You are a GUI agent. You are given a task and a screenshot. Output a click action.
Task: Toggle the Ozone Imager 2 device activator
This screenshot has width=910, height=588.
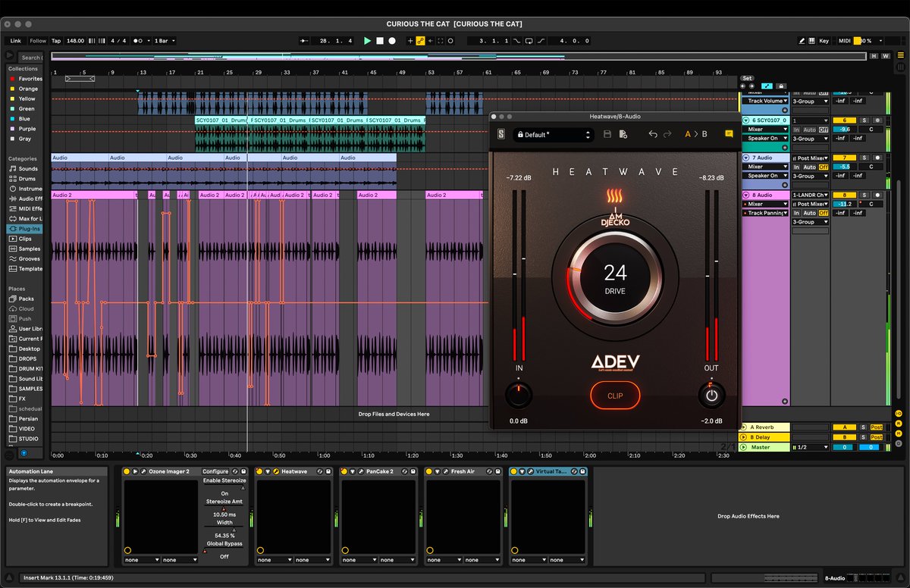(x=127, y=471)
